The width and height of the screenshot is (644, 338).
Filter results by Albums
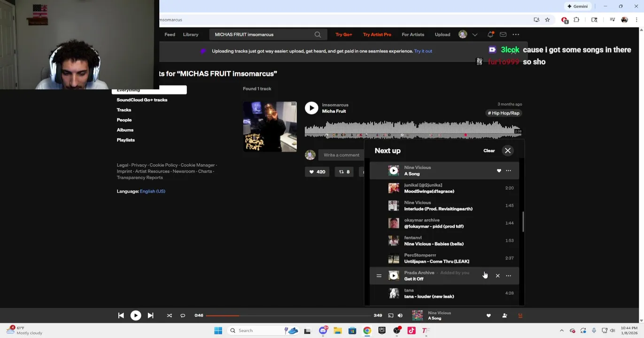tap(125, 130)
